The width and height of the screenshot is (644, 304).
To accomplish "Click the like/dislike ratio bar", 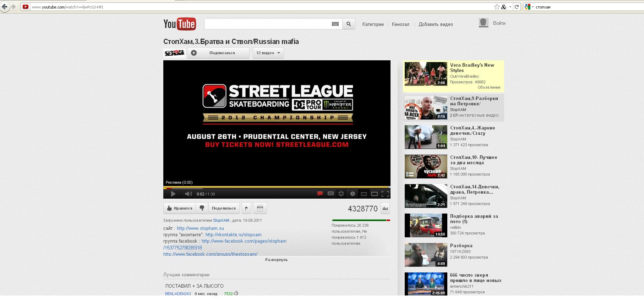I will click(361, 220).
